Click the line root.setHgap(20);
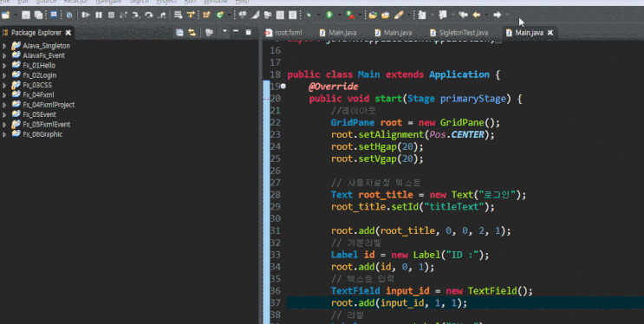This screenshot has width=644, height=324. 377,146
